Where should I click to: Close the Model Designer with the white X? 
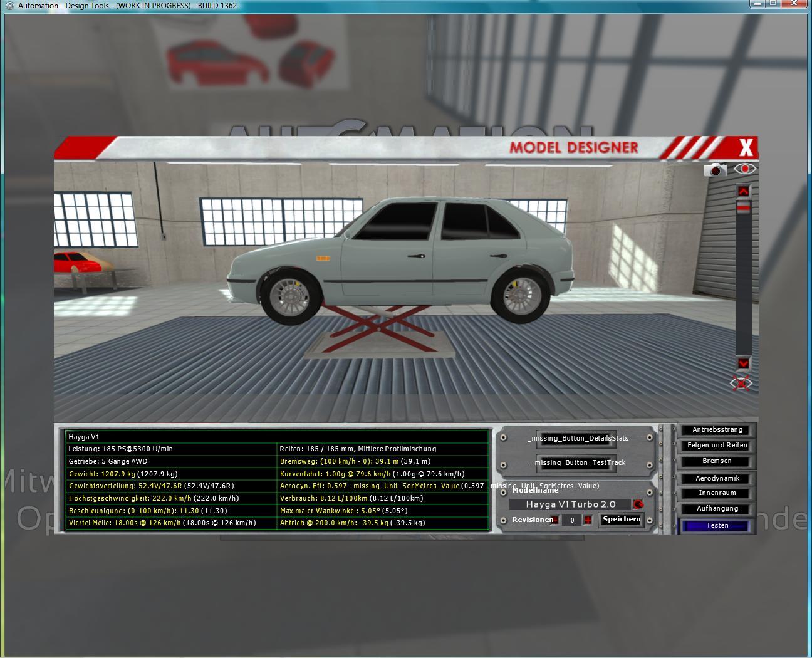click(x=746, y=148)
